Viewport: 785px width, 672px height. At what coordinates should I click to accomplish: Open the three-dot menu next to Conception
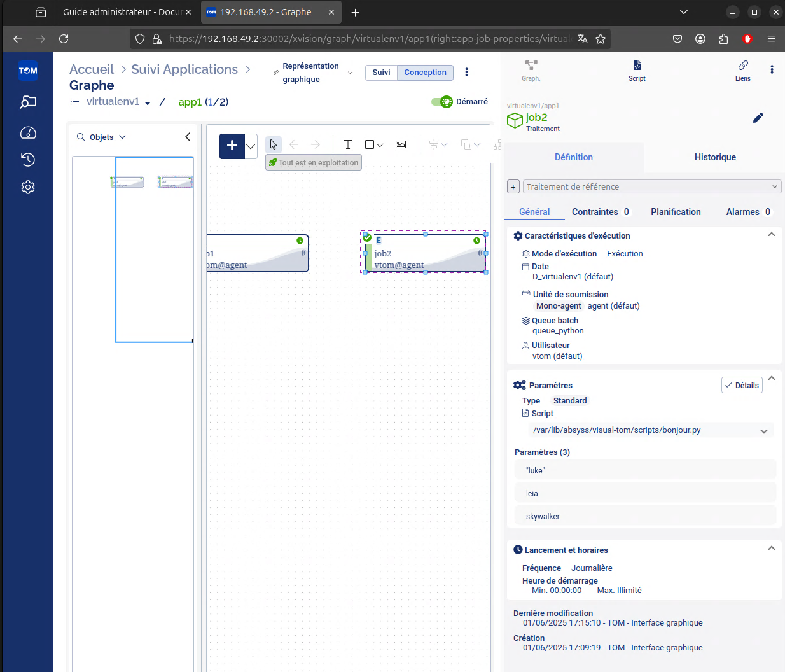pyautogui.click(x=467, y=72)
